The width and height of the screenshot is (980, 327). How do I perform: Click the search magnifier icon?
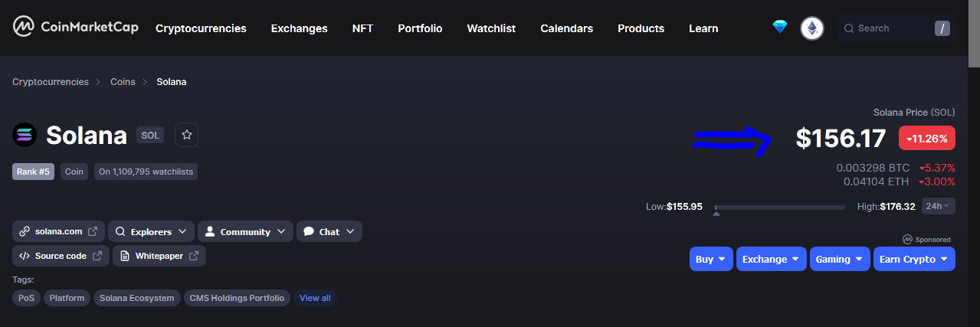click(849, 28)
